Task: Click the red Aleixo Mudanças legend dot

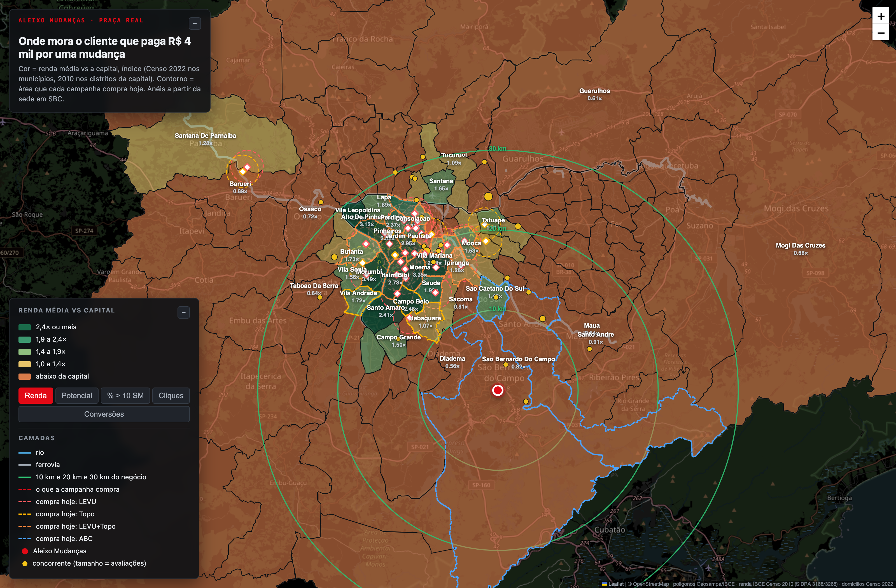Action: pos(25,551)
